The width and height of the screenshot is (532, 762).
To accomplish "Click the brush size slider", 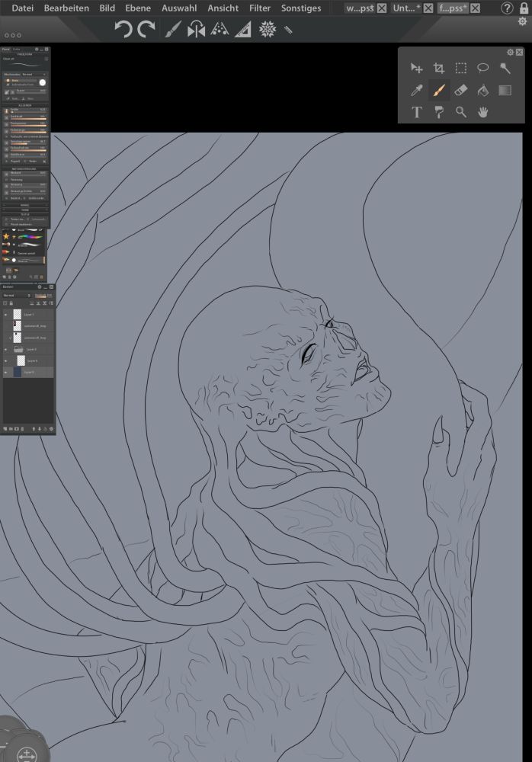I will pyautogui.click(x=28, y=111).
